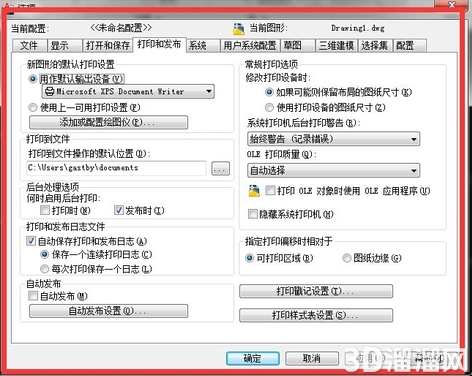Select 用作默认输出设备 radio button
Screen dimensions: 472x376
(x=33, y=79)
